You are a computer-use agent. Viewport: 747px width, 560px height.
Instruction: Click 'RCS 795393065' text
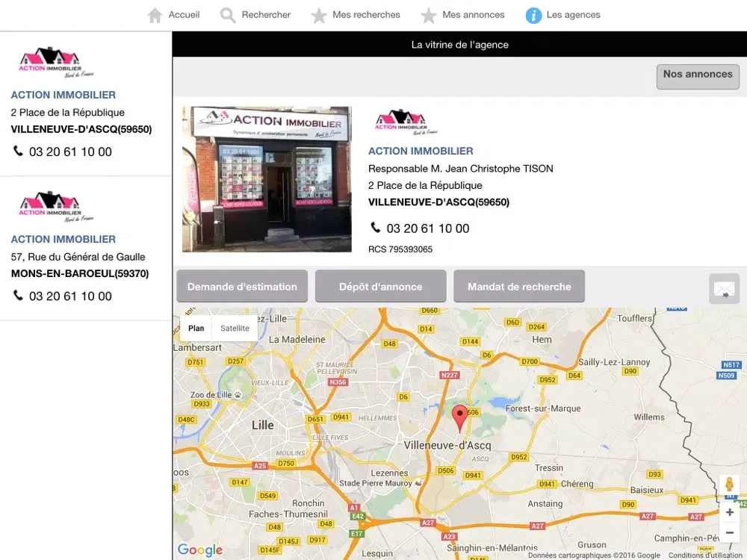pyautogui.click(x=400, y=249)
